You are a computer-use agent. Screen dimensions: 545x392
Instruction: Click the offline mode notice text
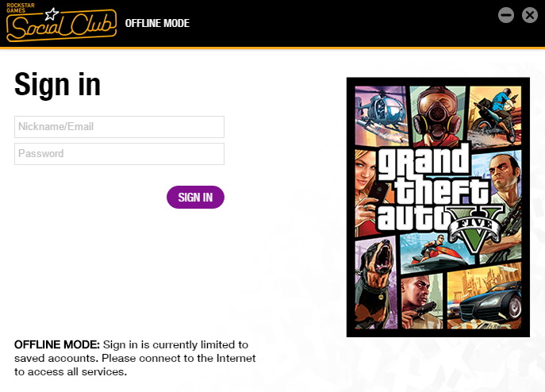coord(135,358)
